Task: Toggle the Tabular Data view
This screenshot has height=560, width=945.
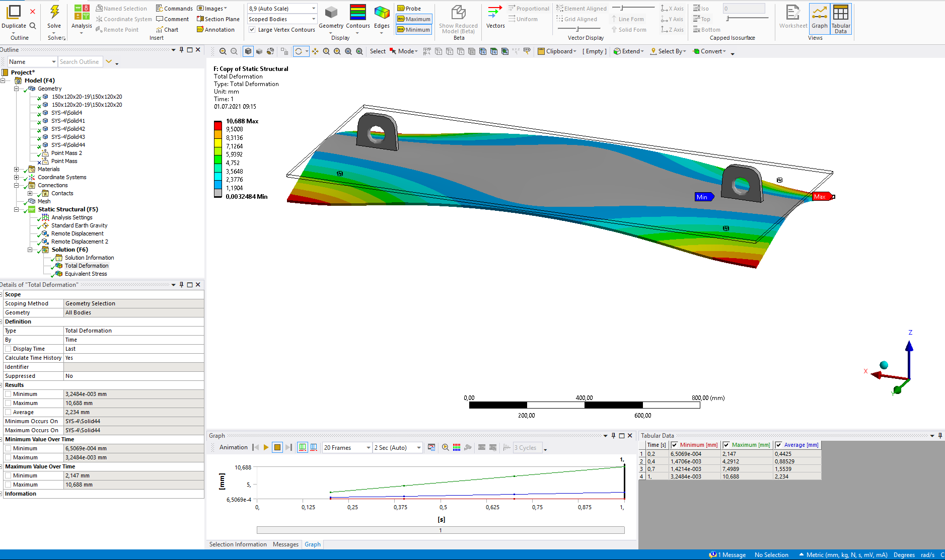Action: 841,19
